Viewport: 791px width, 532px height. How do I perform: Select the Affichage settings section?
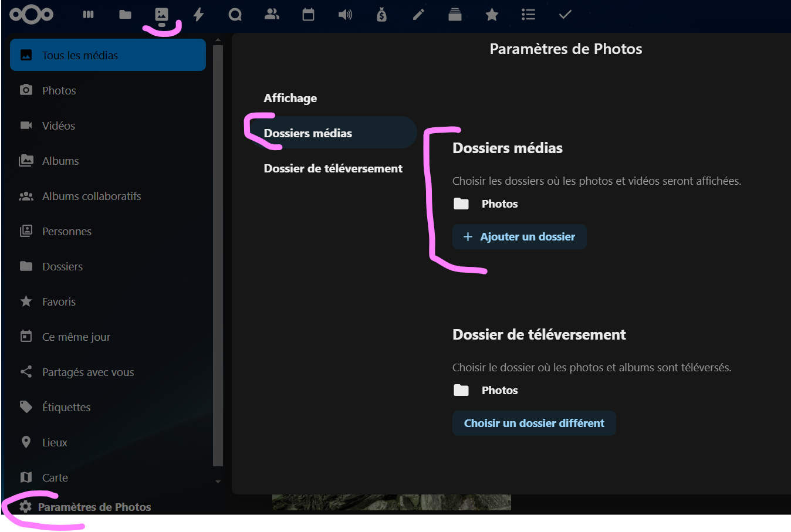point(290,98)
